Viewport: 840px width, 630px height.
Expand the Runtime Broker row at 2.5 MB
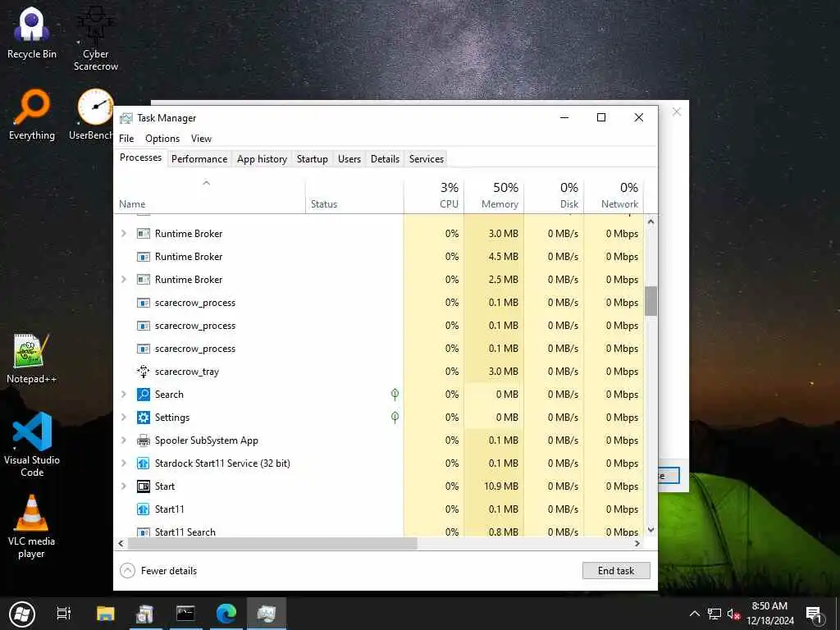(124, 280)
